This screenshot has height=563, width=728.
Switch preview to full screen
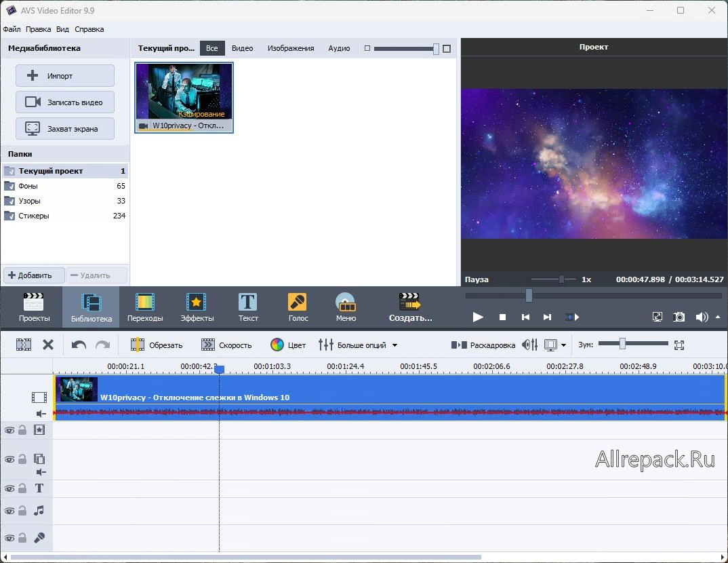pos(658,317)
